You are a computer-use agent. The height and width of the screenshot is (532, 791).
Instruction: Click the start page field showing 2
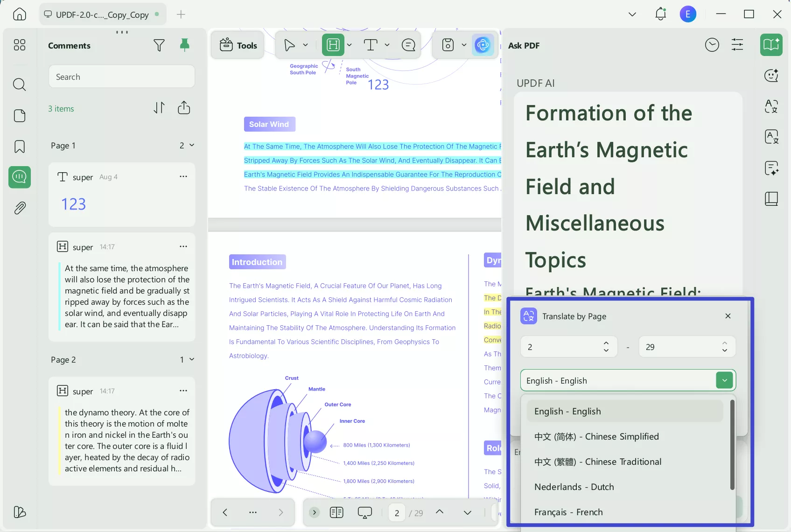click(x=569, y=347)
